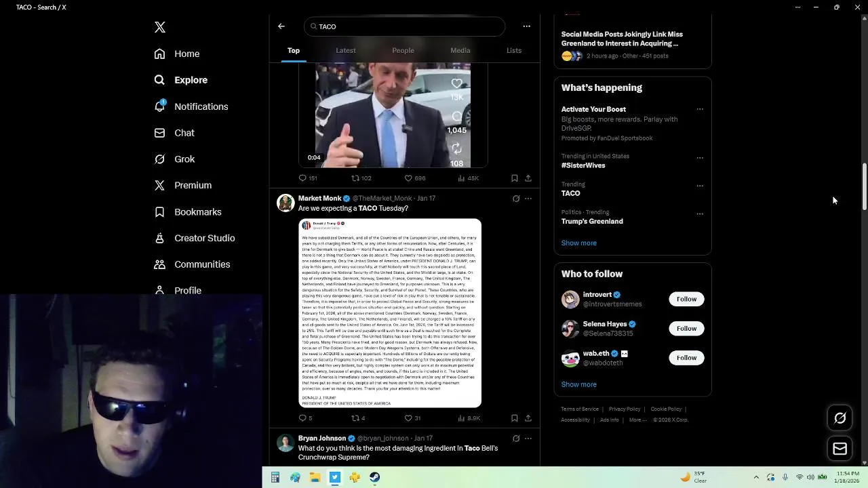Open Explore in sidebar

point(181,80)
